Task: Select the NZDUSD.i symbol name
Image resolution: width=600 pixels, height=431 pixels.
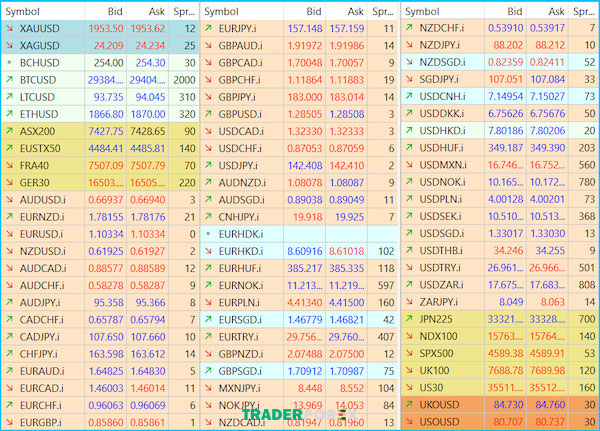Action: click(x=42, y=251)
